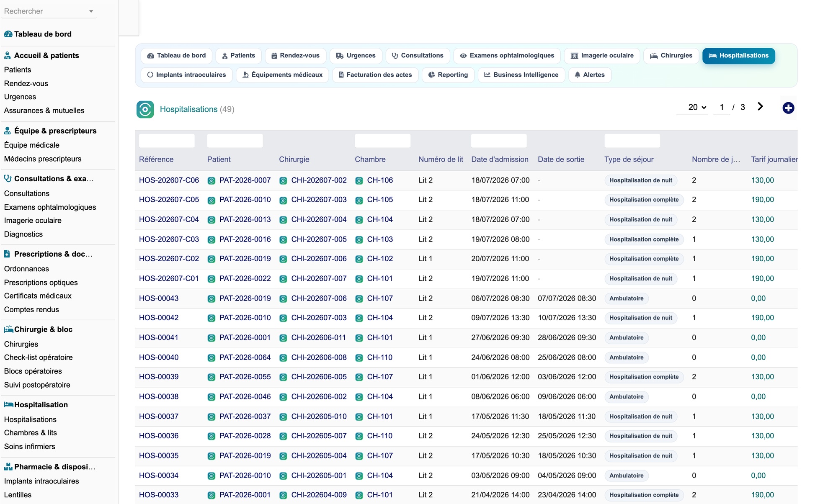Open the Reporting tab
815x504 pixels.
[x=448, y=75]
